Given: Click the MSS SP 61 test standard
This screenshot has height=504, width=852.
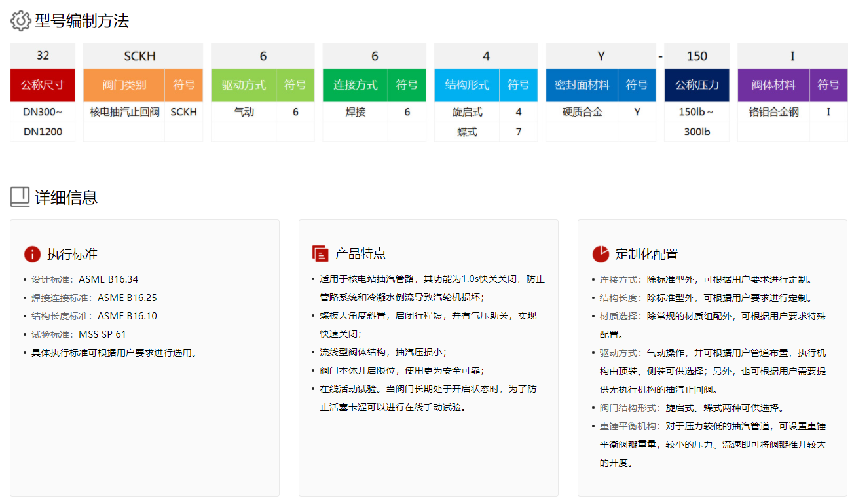Looking at the screenshot, I should point(74,334).
